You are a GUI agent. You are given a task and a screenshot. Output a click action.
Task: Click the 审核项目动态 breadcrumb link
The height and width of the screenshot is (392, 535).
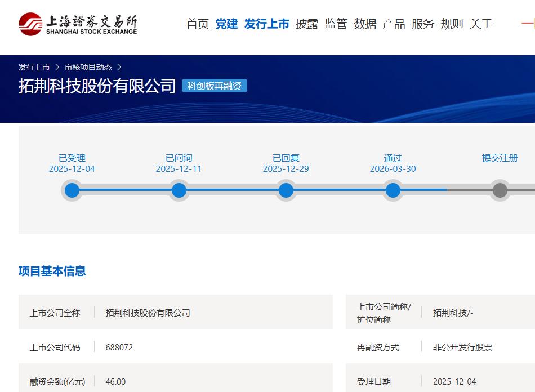click(88, 67)
